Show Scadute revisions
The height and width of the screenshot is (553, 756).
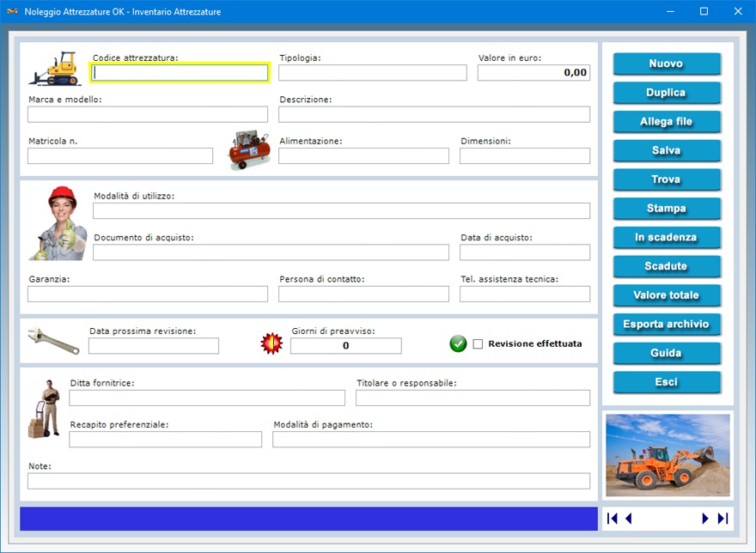click(x=667, y=266)
